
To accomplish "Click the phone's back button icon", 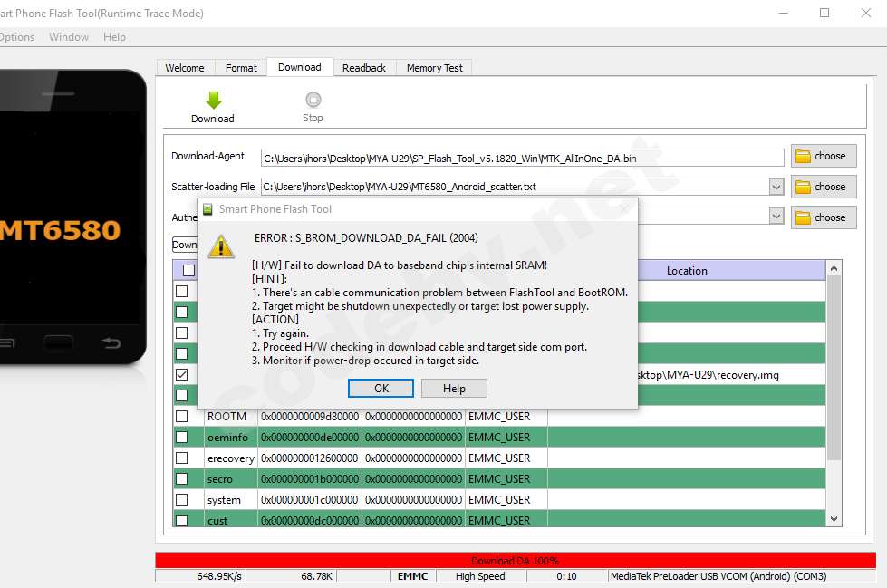I will 111,342.
